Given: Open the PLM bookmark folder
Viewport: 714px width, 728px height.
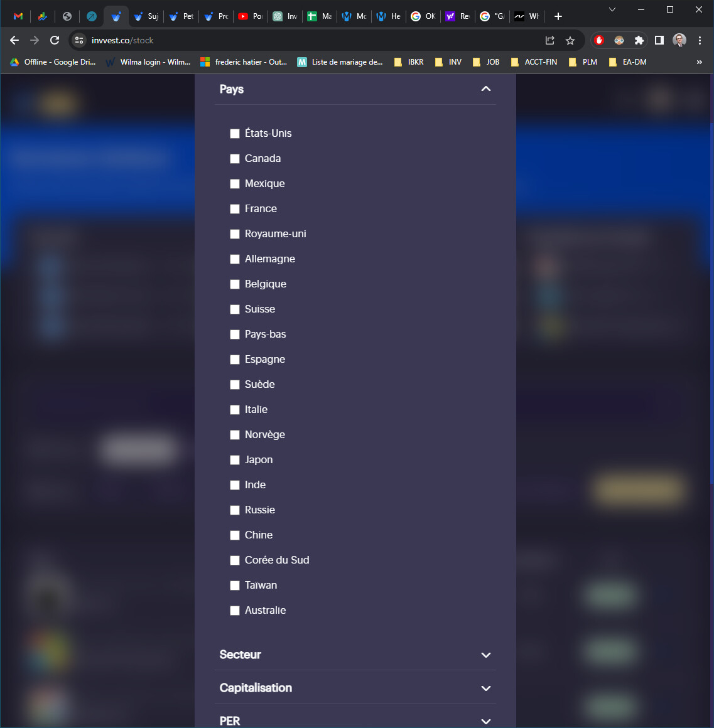Looking at the screenshot, I should [583, 62].
